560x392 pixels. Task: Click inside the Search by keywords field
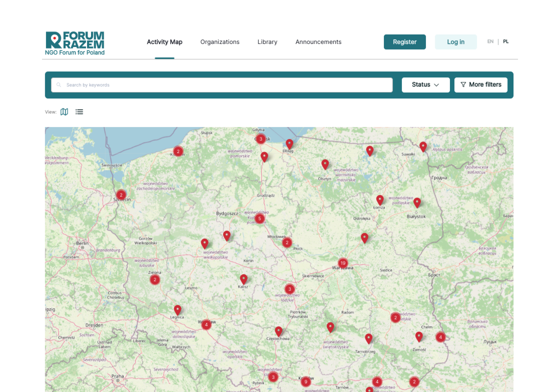[196, 85]
